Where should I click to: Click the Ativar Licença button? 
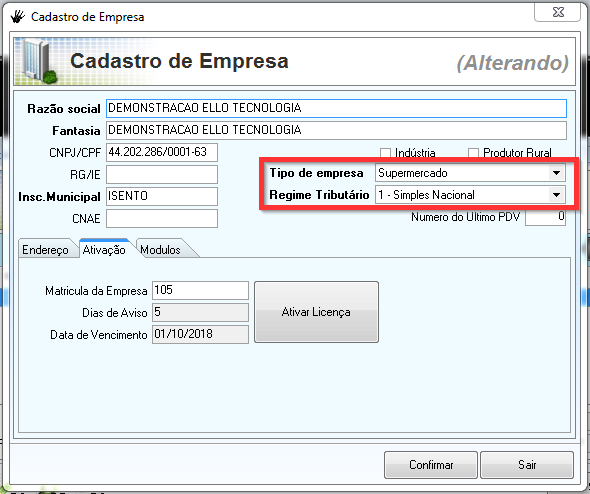point(316,312)
